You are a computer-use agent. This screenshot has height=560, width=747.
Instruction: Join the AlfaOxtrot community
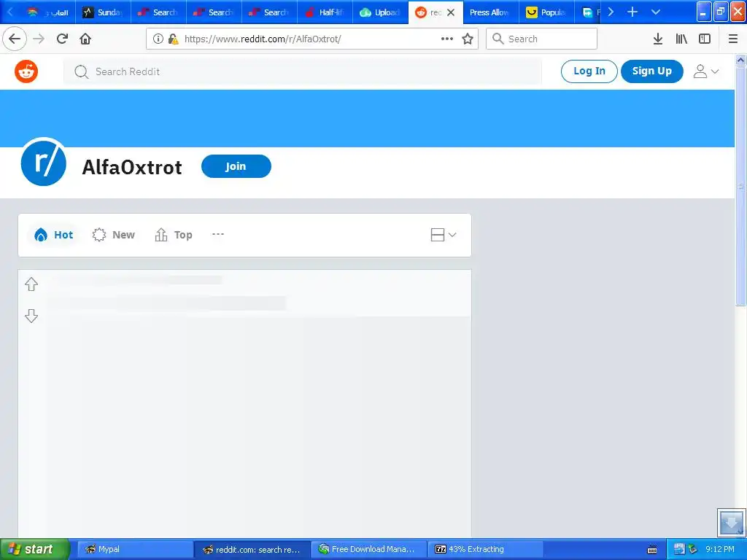click(x=236, y=166)
